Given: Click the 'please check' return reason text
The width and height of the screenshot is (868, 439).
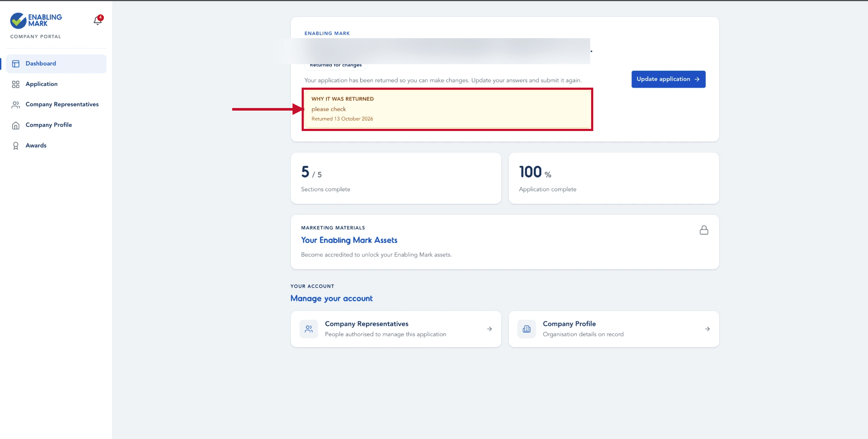Looking at the screenshot, I should [x=329, y=109].
